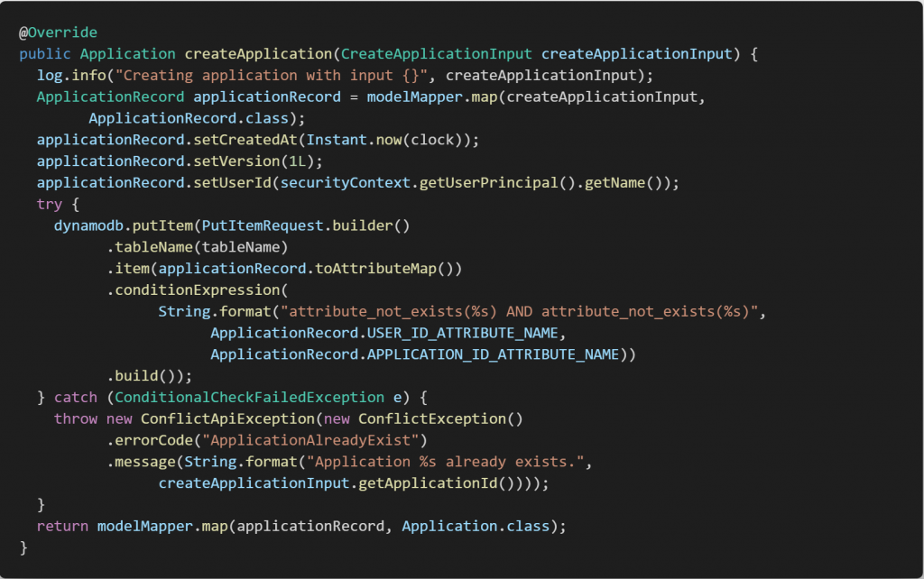Select the ConditionalCheckFailedException catch clause

(x=253, y=397)
